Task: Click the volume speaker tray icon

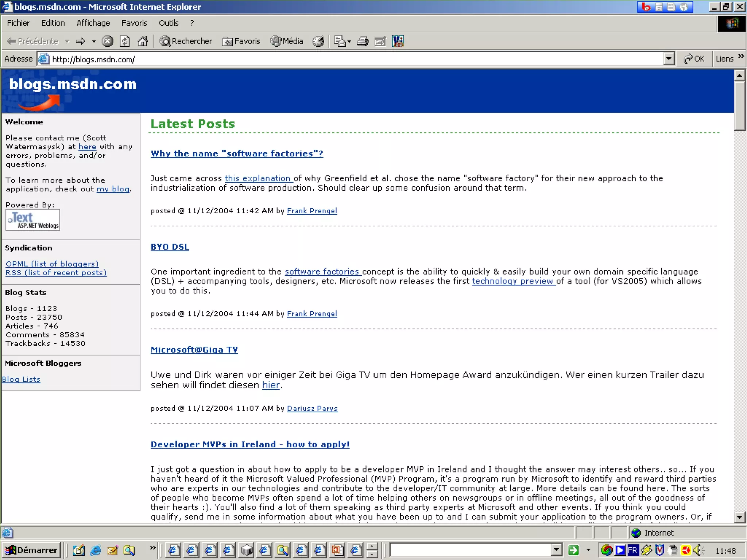Action: coord(698,550)
